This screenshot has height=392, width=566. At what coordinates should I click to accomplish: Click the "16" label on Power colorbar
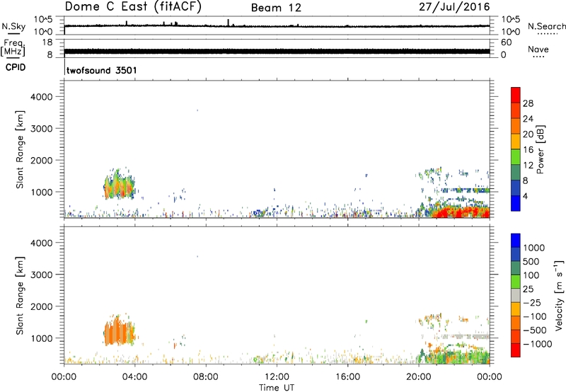pos(528,150)
